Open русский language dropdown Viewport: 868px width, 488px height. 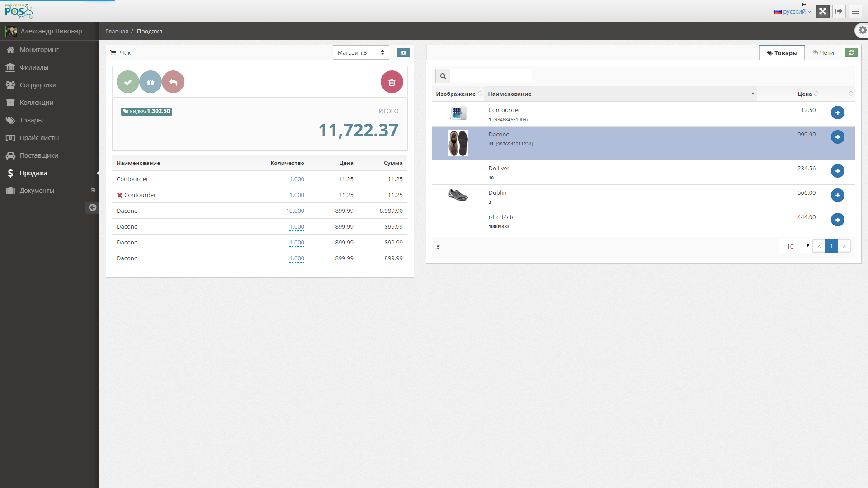(792, 12)
